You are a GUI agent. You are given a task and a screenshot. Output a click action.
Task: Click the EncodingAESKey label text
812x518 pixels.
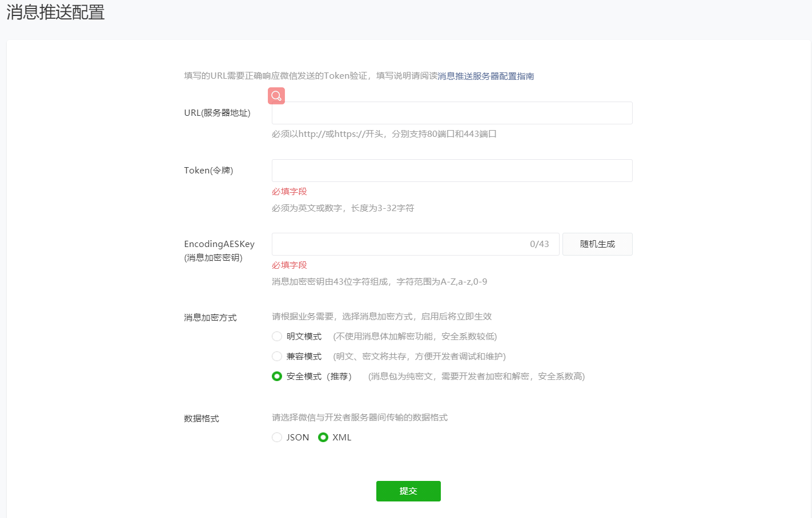pos(219,244)
